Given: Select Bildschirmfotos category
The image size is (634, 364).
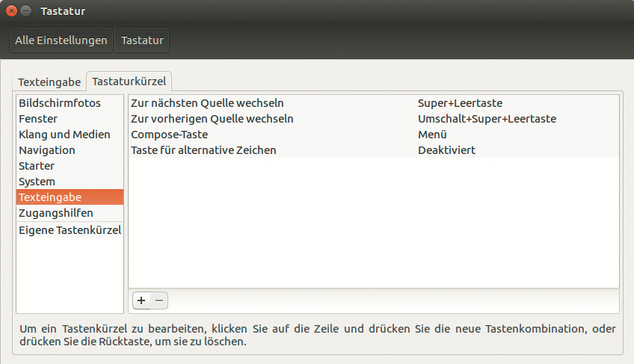Looking at the screenshot, I should 60,103.
